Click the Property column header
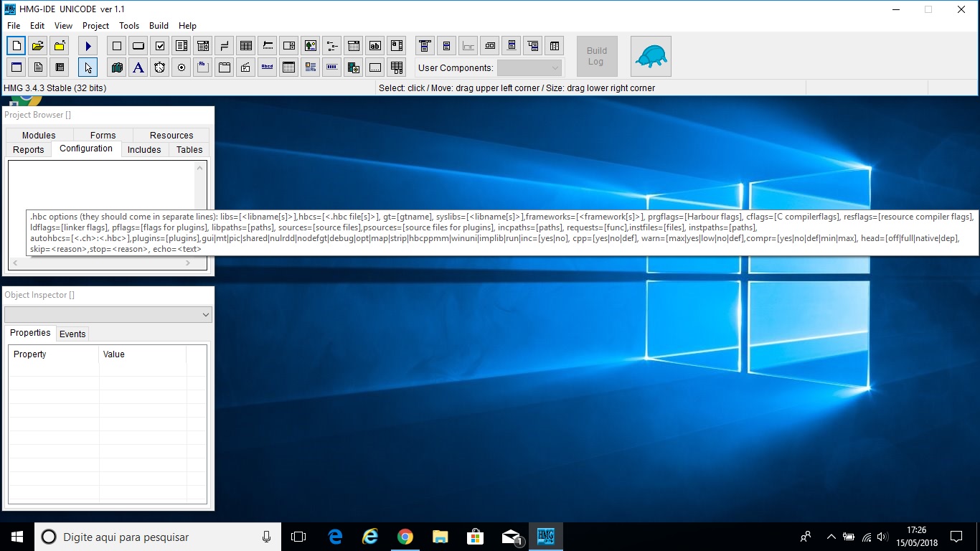The width and height of the screenshot is (980, 551). (x=54, y=354)
